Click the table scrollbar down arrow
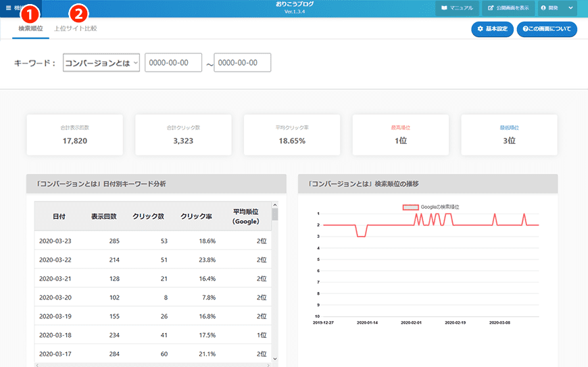The image size is (588, 367). pyautogui.click(x=275, y=358)
